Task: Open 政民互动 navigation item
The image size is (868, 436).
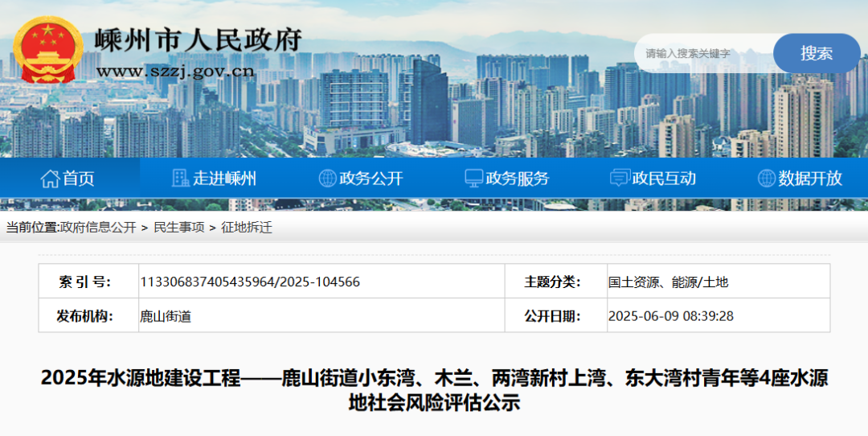Action: click(x=664, y=179)
